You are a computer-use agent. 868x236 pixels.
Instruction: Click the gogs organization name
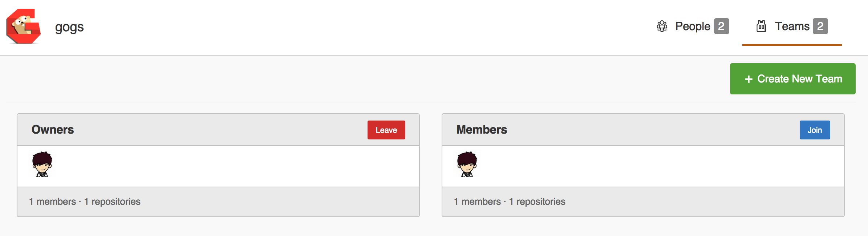(x=69, y=27)
